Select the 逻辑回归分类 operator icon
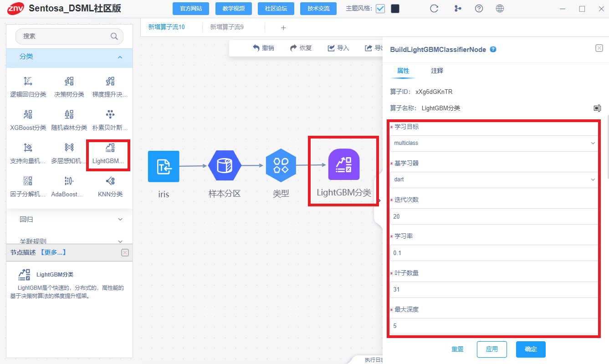 click(x=28, y=82)
